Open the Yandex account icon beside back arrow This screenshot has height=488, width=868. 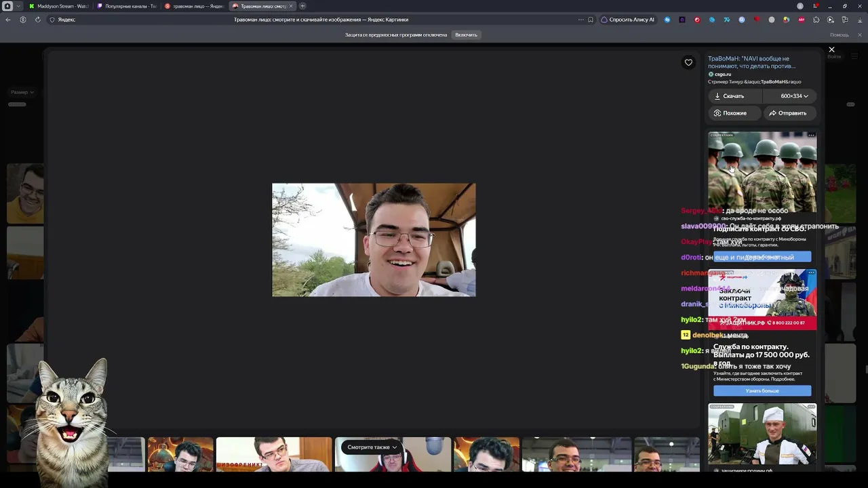[23, 20]
